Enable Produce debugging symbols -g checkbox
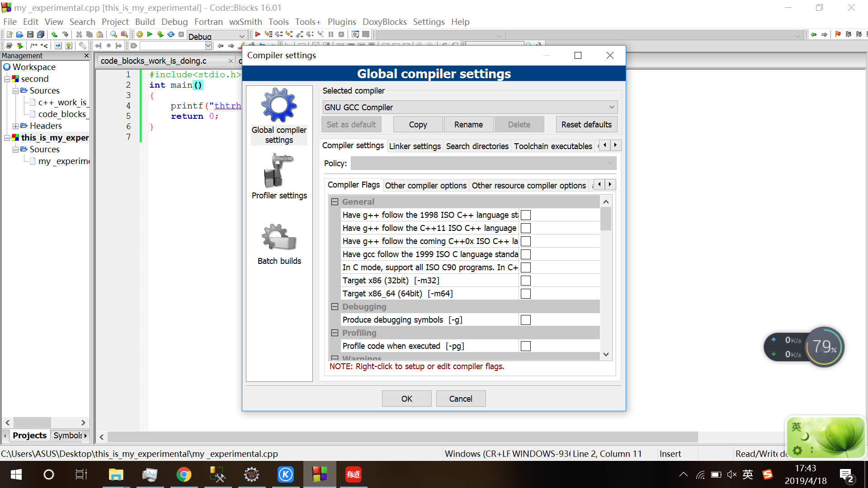This screenshot has width=868, height=488. tap(525, 320)
